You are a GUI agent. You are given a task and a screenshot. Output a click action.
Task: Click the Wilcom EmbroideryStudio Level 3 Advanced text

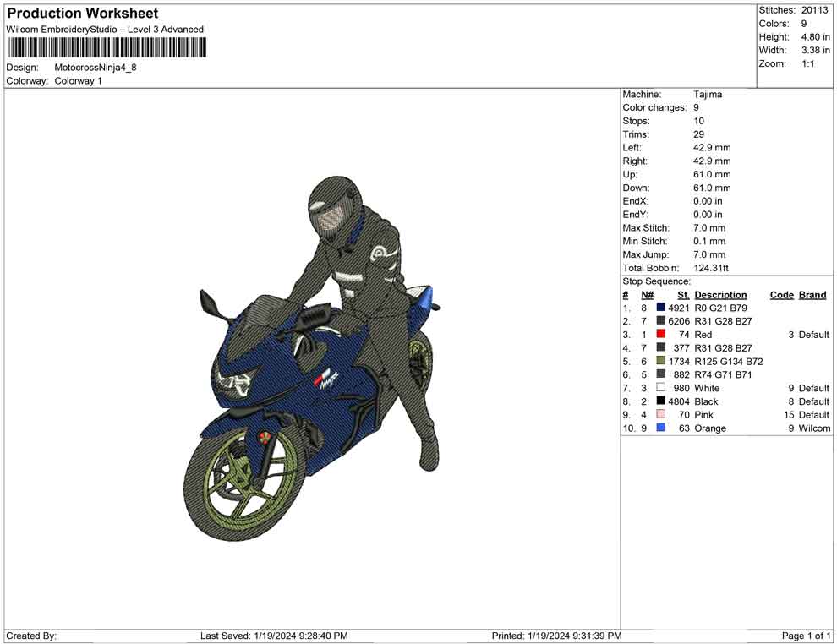105,30
